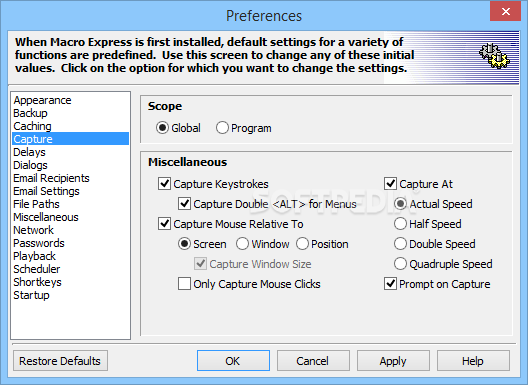The image size is (528, 385).
Task: Pick Quadruple Speed capture option
Action: tap(400, 264)
